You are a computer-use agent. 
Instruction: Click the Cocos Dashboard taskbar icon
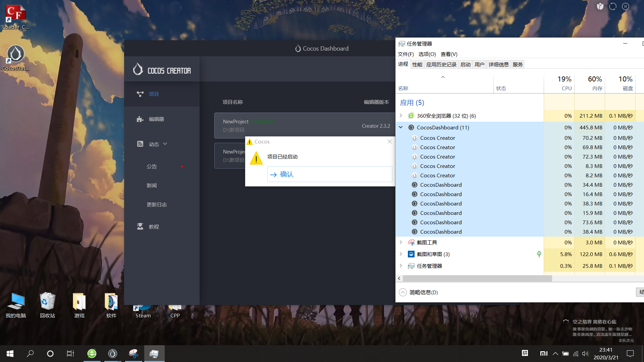pos(113,353)
